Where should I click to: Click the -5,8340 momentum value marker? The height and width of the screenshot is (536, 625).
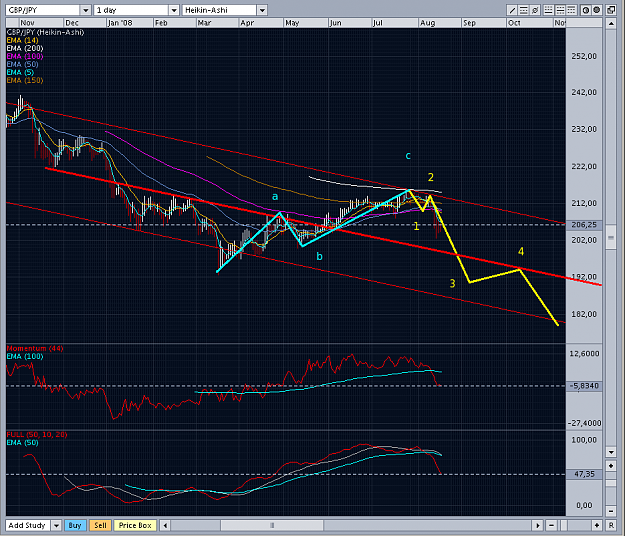click(584, 386)
